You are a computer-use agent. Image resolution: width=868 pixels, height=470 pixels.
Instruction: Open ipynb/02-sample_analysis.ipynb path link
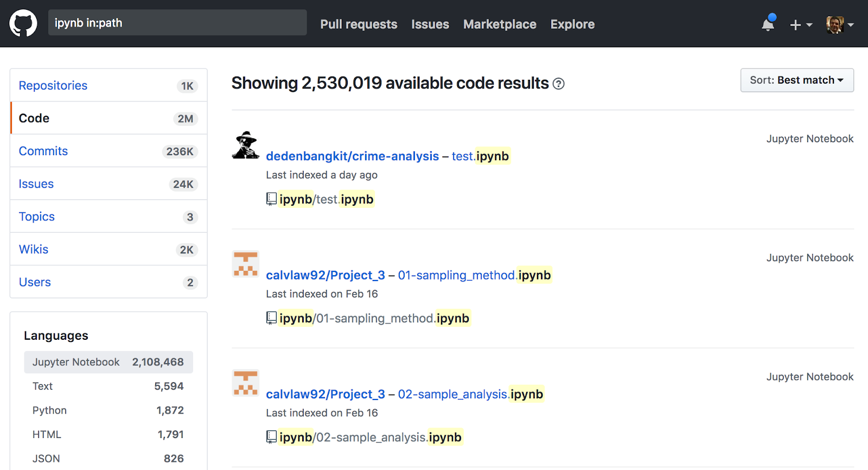(x=371, y=437)
